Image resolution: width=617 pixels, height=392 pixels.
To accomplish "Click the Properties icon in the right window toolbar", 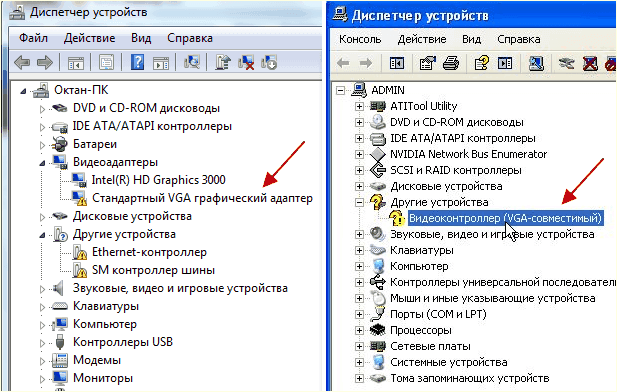I will [428, 63].
